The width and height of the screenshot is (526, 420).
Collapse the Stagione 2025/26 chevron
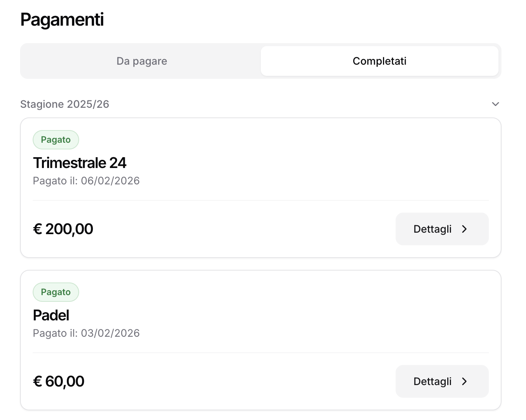coord(495,104)
